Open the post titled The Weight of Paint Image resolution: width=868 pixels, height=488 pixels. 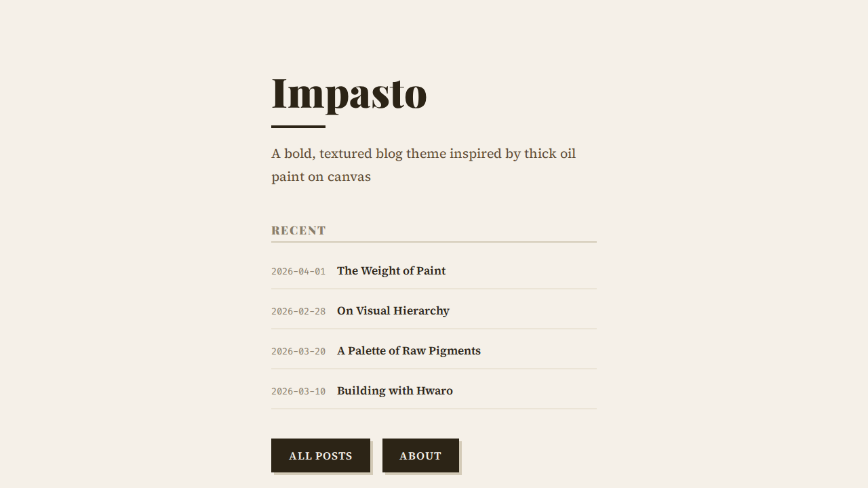point(391,270)
